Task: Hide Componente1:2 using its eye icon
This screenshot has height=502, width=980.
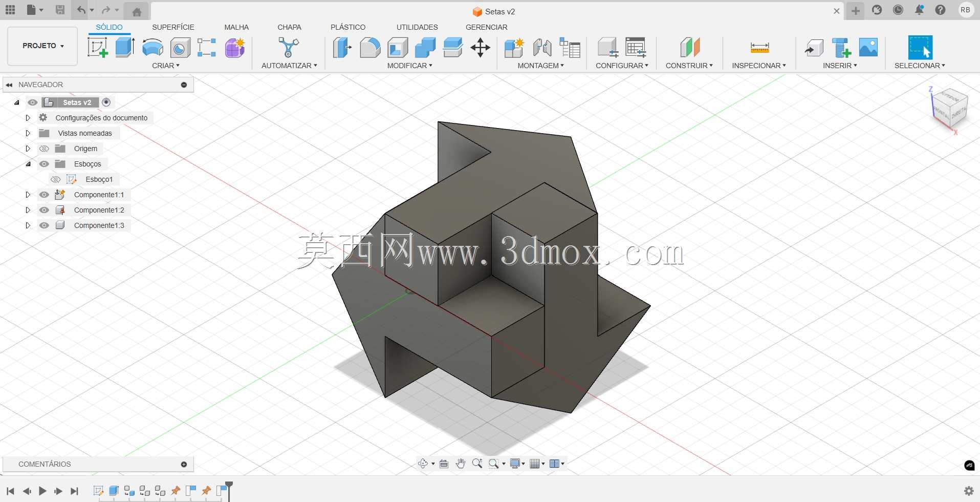Action: tap(44, 210)
